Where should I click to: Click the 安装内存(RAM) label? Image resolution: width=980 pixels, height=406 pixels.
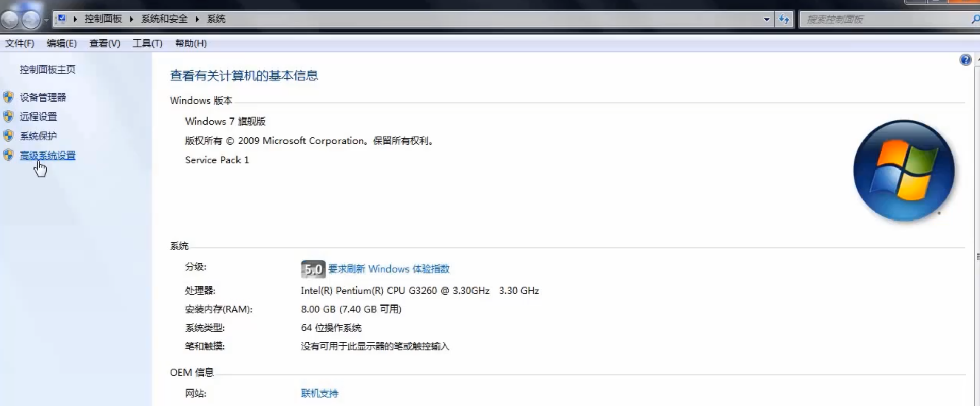coord(218,309)
